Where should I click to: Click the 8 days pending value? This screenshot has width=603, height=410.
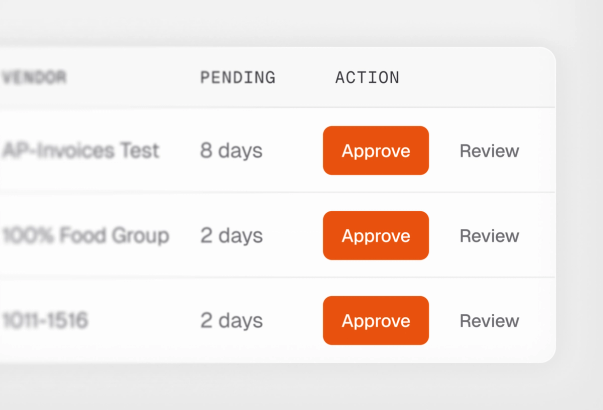click(x=231, y=151)
